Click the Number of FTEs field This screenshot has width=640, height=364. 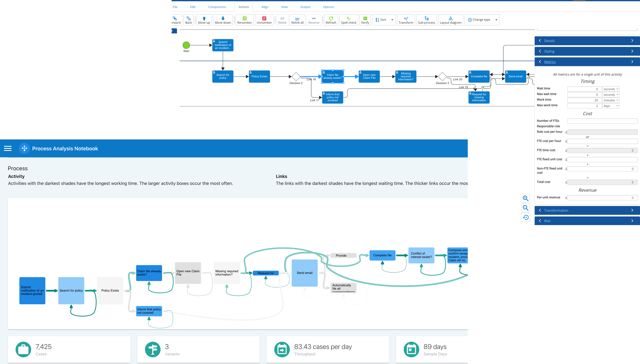[602, 121]
